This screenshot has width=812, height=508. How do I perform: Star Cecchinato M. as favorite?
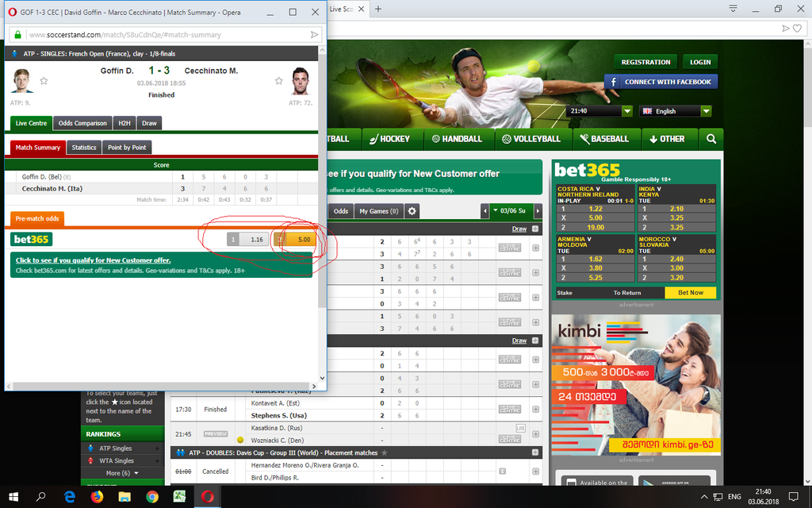[278, 80]
